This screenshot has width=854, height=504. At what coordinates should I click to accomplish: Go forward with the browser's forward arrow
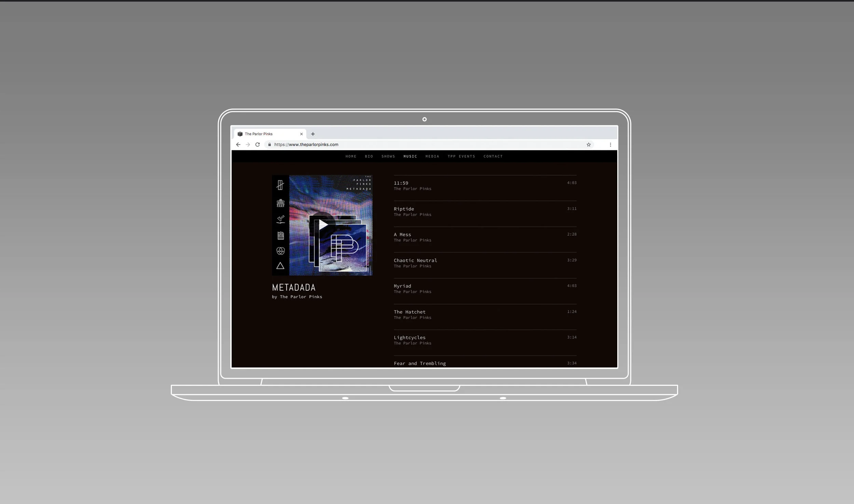248,144
